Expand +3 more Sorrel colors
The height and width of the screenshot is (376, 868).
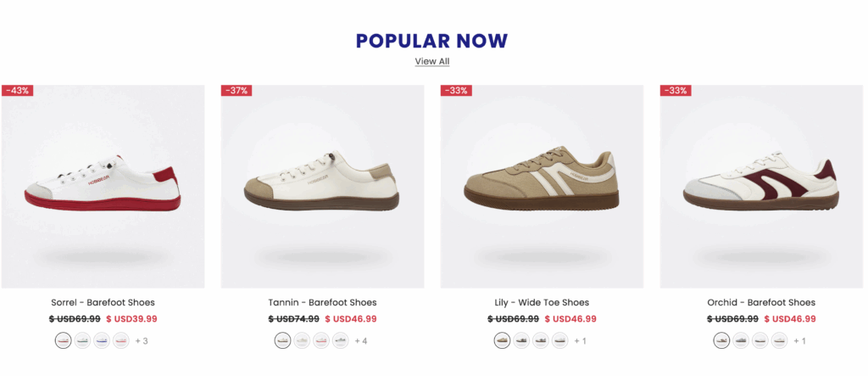pyautogui.click(x=142, y=341)
